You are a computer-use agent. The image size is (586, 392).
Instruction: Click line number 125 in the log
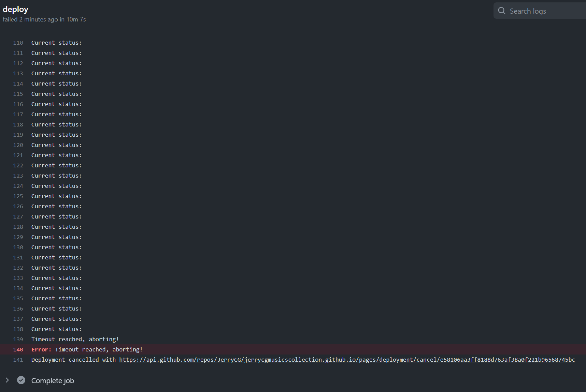pyautogui.click(x=18, y=196)
